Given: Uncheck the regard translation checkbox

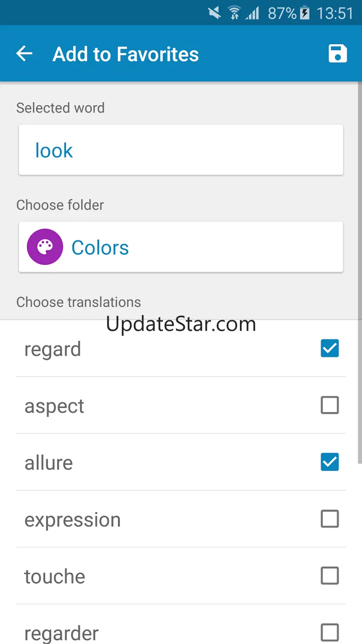Looking at the screenshot, I should point(330,348).
